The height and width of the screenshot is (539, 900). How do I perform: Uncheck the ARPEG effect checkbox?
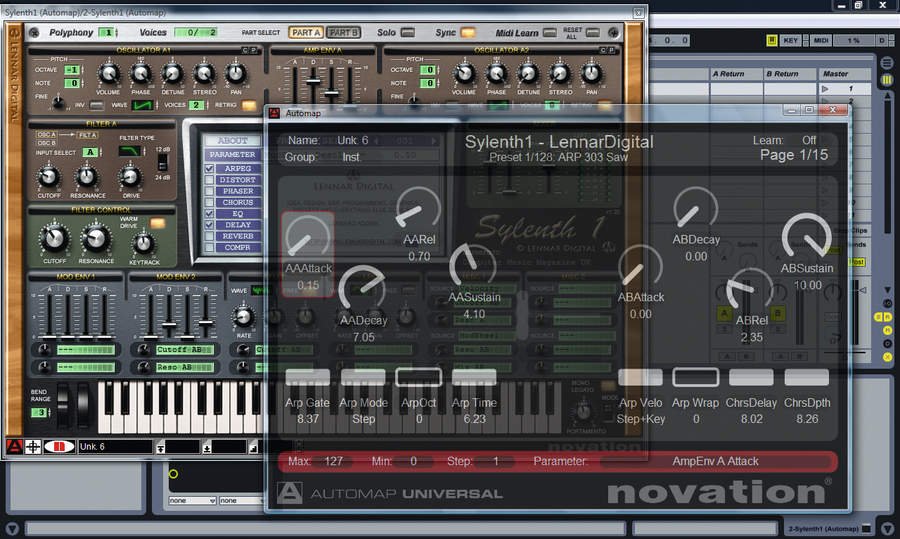210,169
